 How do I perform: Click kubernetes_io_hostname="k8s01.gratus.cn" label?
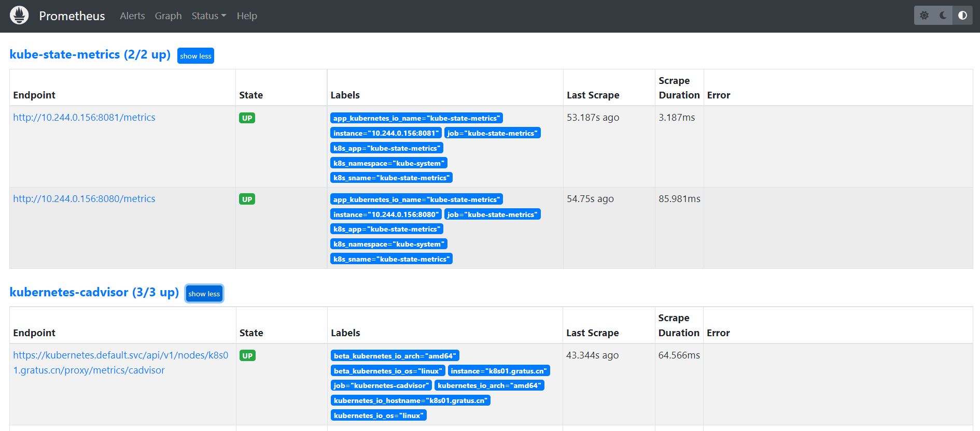[x=411, y=400]
